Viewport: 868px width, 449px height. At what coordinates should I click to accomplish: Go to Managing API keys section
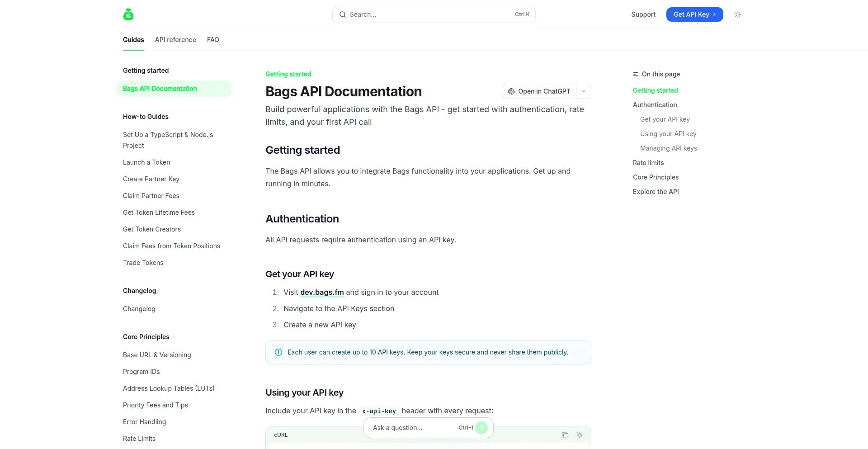point(668,148)
